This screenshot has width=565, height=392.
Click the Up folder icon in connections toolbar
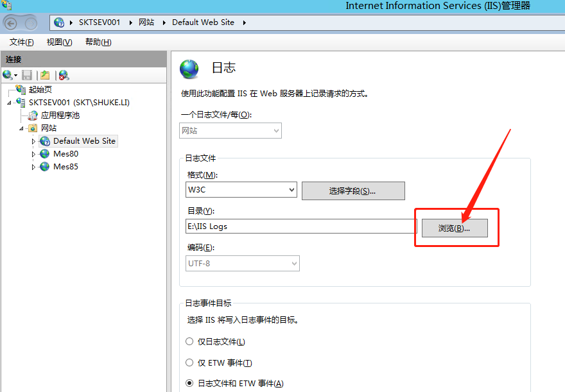(45, 75)
